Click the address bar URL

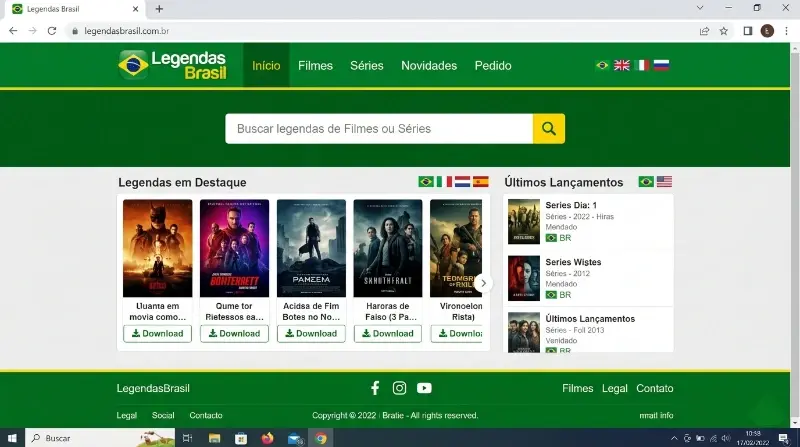point(127,31)
